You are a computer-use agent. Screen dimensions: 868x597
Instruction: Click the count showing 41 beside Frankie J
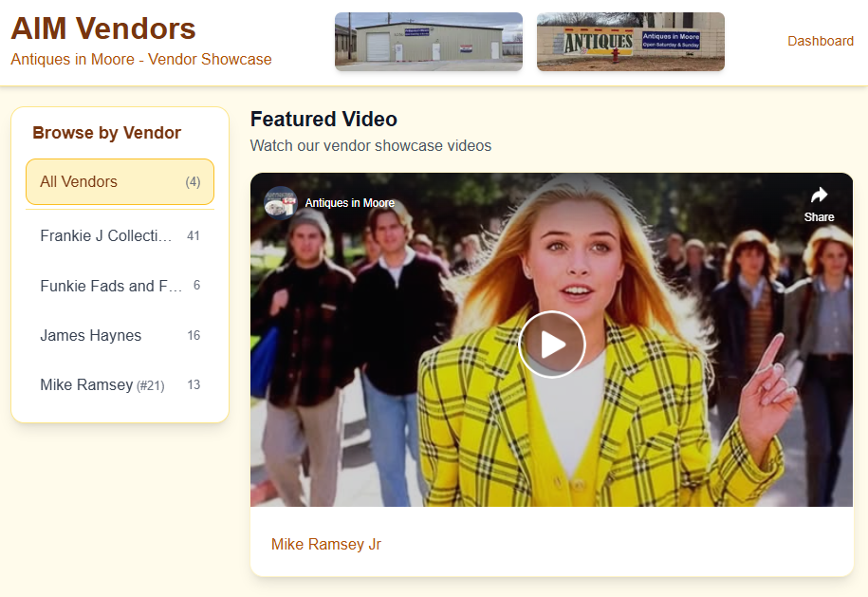[x=193, y=235]
